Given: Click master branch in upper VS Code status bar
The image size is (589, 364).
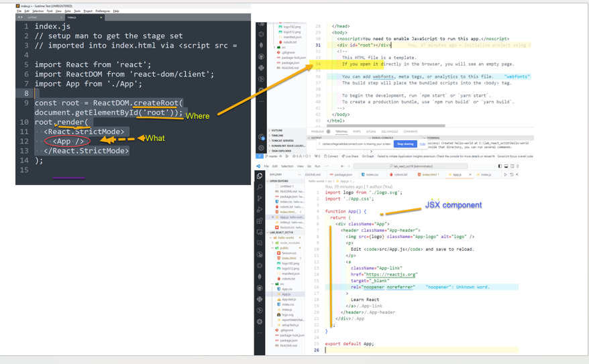Looking at the screenshot, I should (x=272, y=156).
